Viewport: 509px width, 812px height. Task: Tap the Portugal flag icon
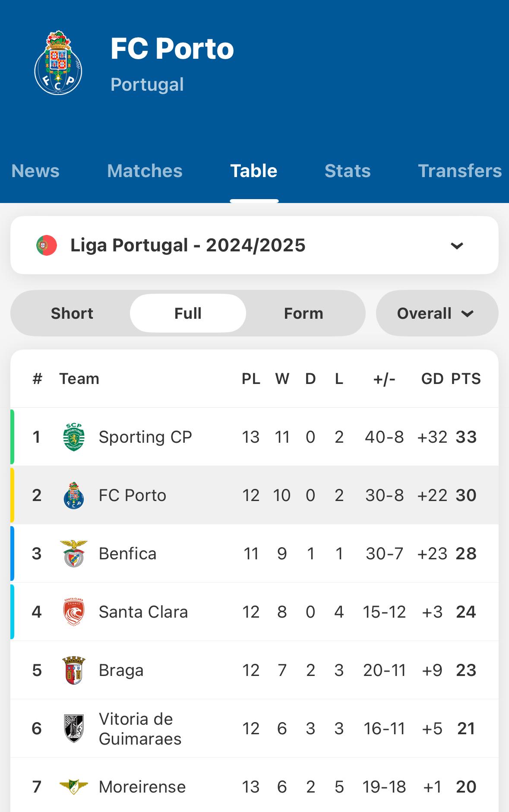[47, 245]
